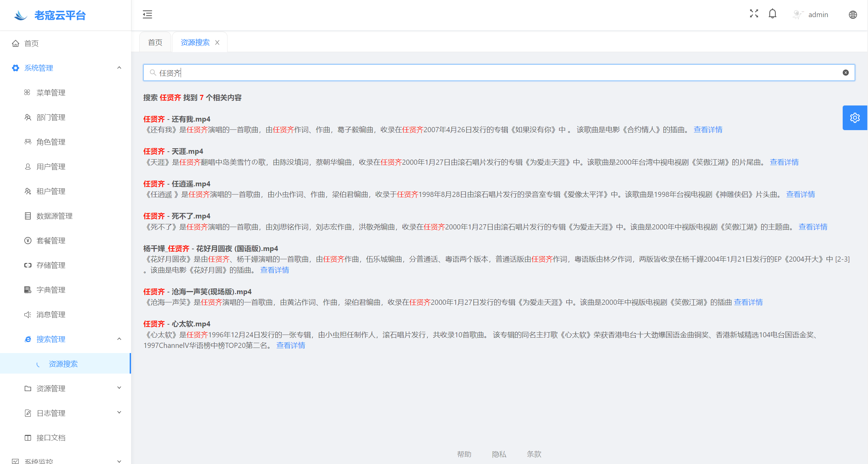Open 消息管理 in sidebar
This screenshot has width=868, height=464.
click(x=51, y=315)
